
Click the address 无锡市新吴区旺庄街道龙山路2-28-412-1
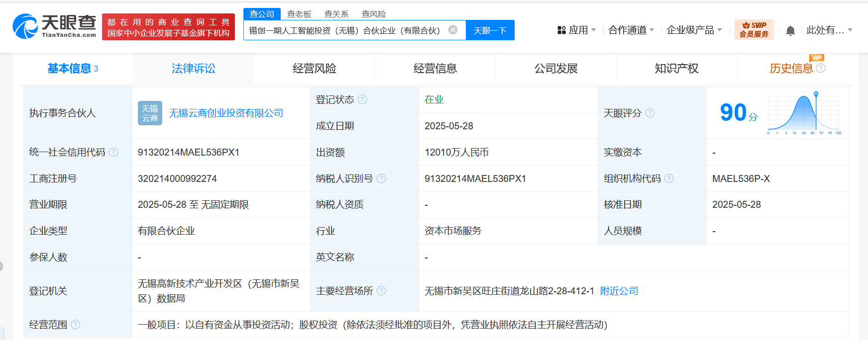pos(509,291)
